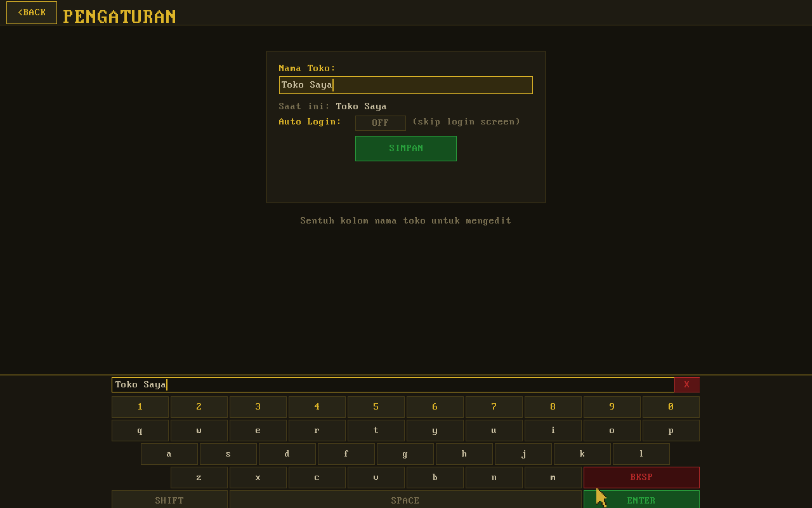Click the SIMPAN save button
Viewport: 812px width, 508px height.
coord(405,149)
